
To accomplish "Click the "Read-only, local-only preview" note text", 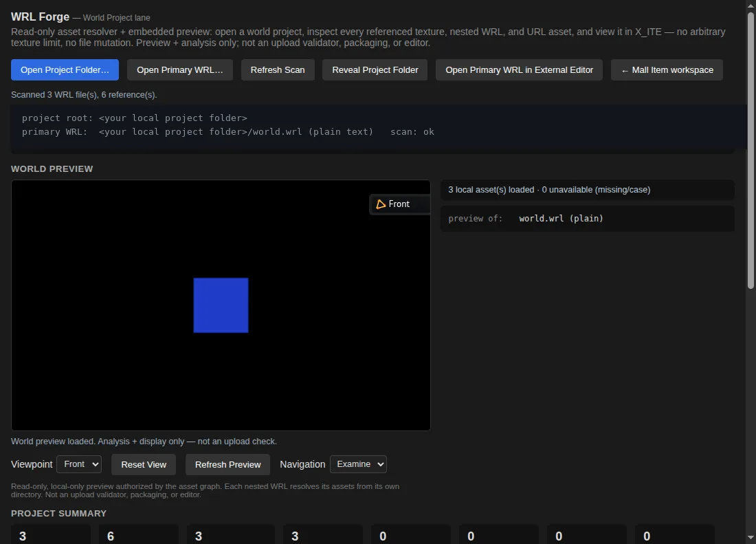I will click(x=205, y=490).
